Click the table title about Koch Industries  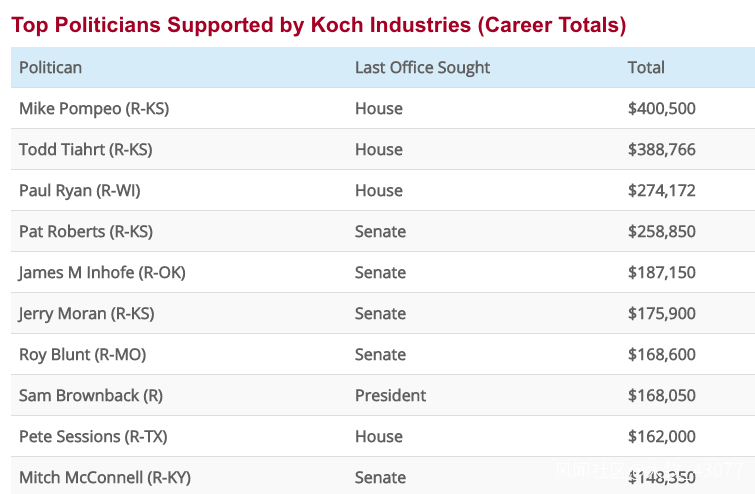(x=319, y=25)
